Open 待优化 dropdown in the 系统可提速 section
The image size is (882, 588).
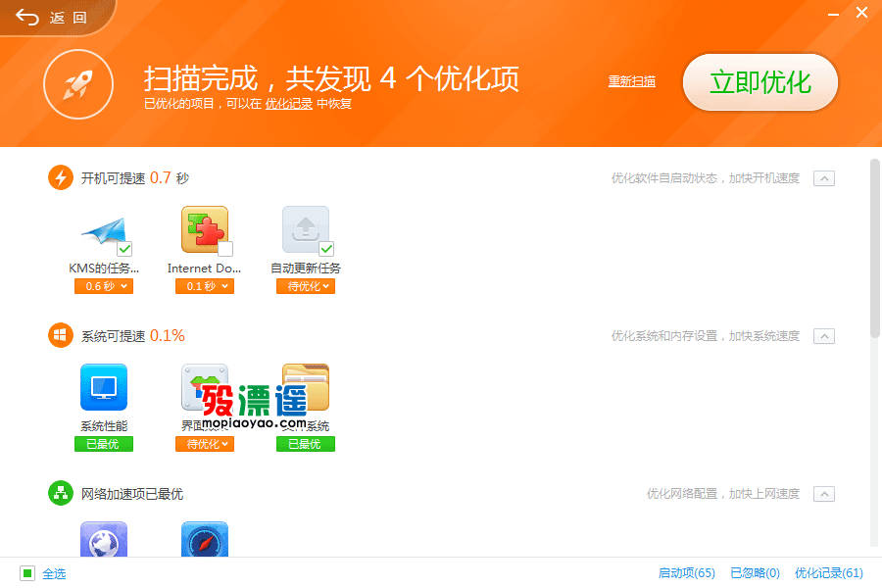(205, 444)
